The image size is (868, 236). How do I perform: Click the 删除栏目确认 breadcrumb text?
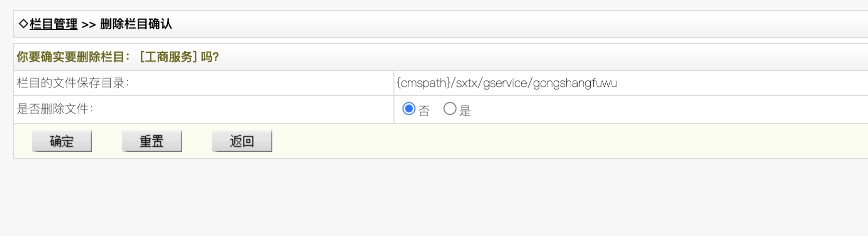pos(136,24)
